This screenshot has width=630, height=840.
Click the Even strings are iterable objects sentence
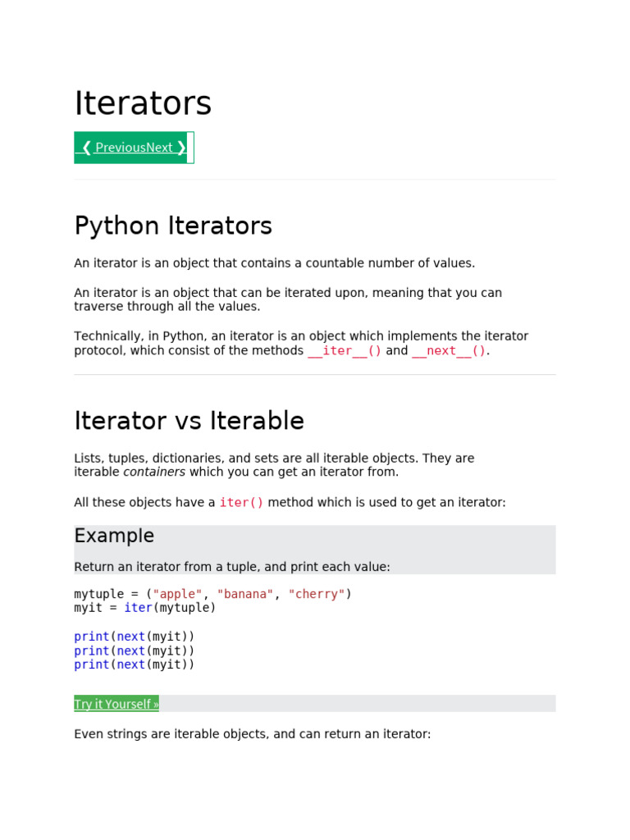[253, 734]
